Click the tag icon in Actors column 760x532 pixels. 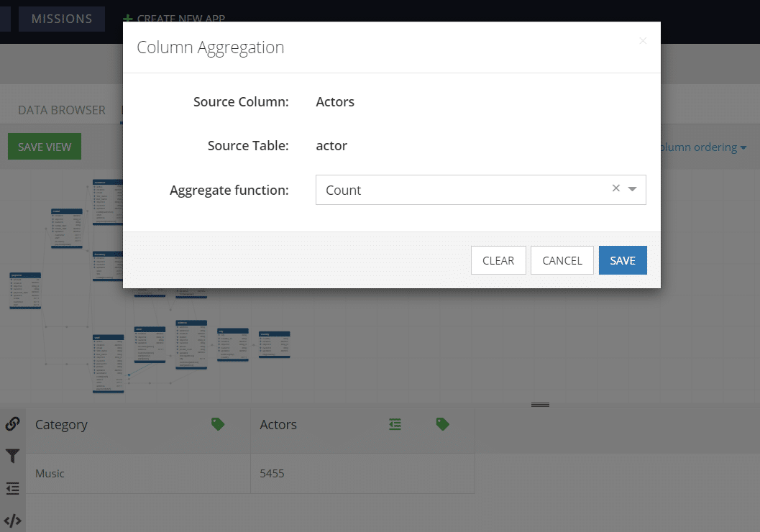(442, 424)
